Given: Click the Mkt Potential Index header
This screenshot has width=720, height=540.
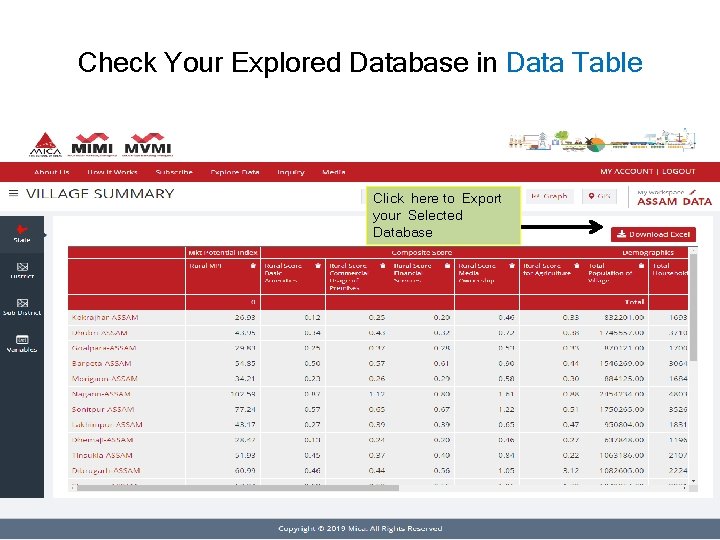Looking at the screenshot, I should point(223,252).
